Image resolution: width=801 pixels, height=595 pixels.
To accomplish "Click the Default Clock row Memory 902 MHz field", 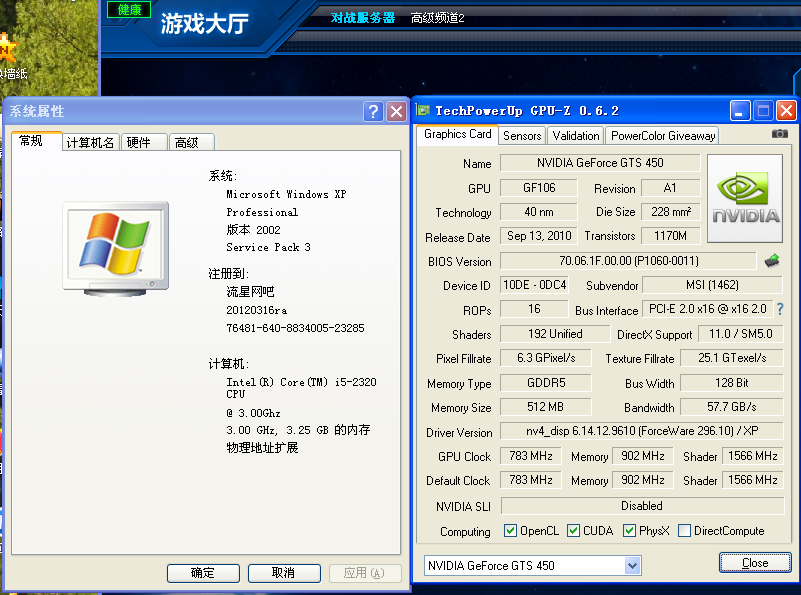I will 643,480.
